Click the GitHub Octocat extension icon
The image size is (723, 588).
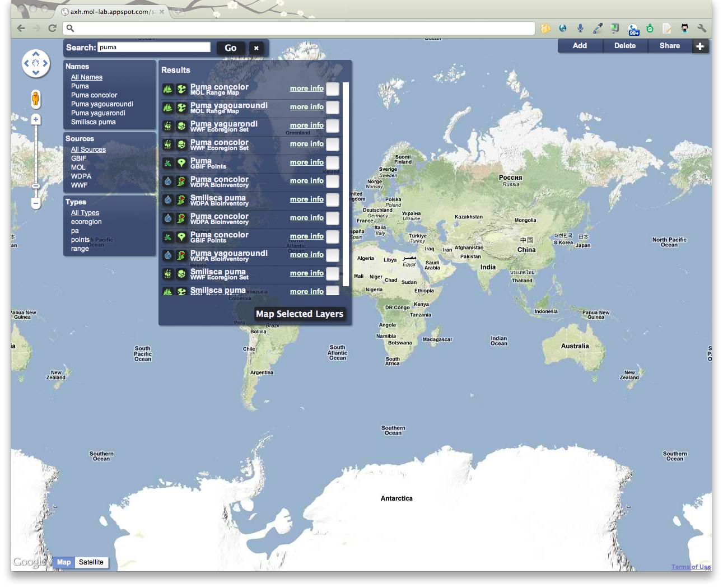point(684,28)
